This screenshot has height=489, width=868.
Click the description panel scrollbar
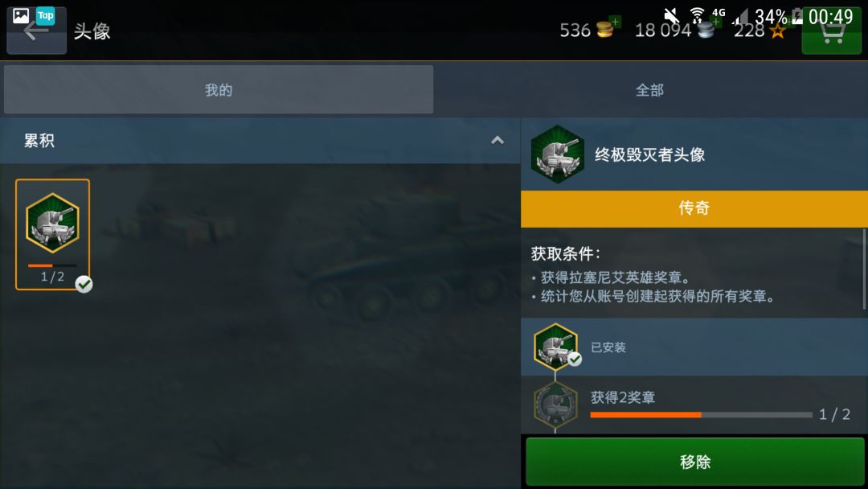pyautogui.click(x=863, y=269)
